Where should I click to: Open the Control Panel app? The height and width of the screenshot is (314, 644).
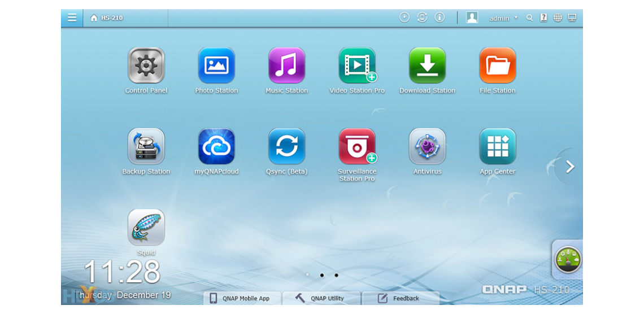[x=146, y=66]
